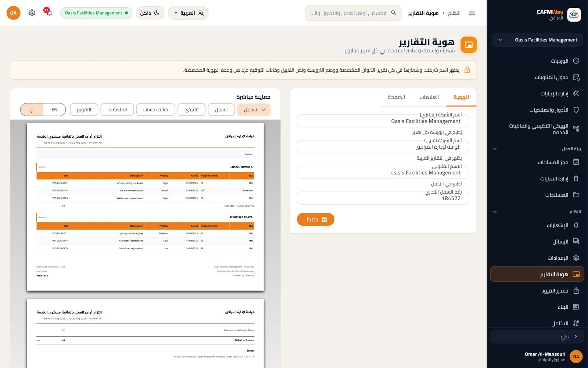Select تنفيذي preview template chip
The image size is (588, 368).
tap(191, 110)
